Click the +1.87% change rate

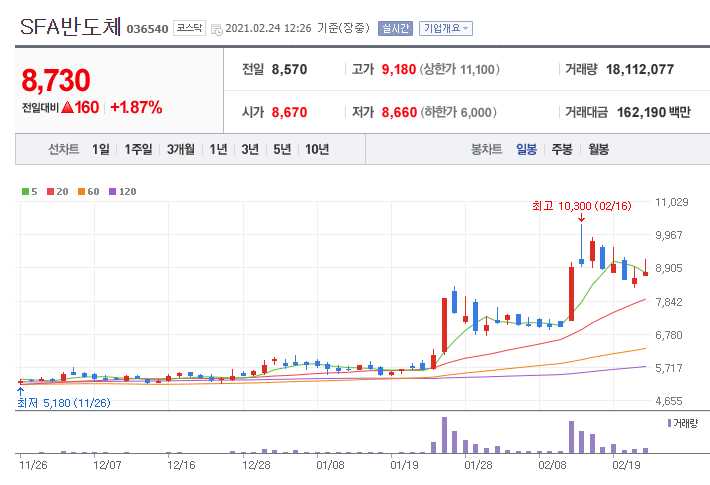136,107
